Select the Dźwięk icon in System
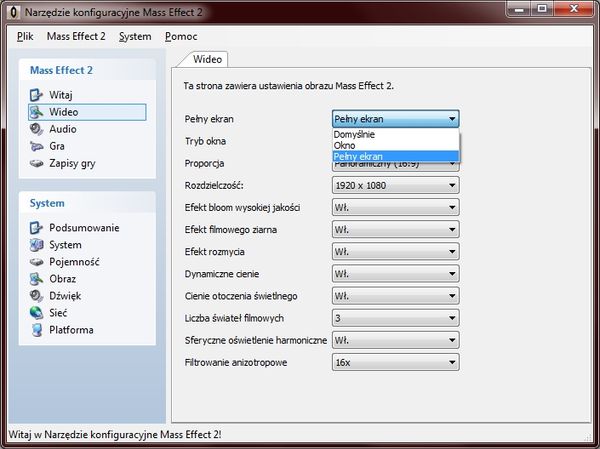 tap(37, 296)
